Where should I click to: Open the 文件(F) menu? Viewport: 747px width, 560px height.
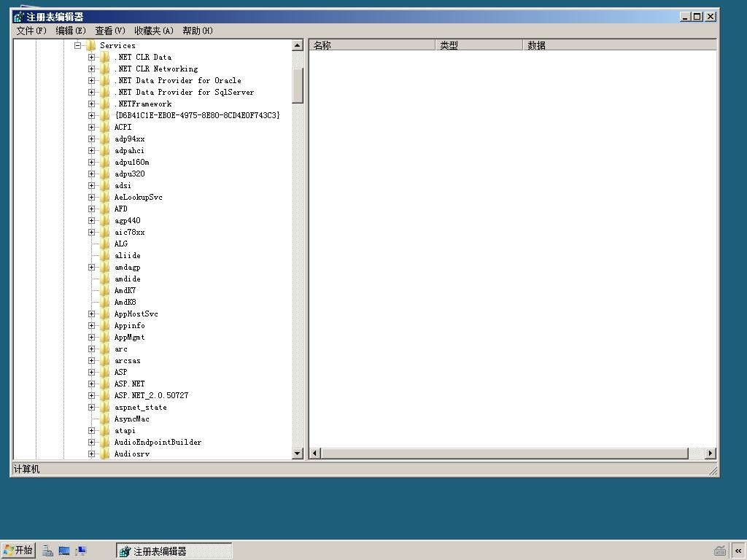tap(31, 31)
